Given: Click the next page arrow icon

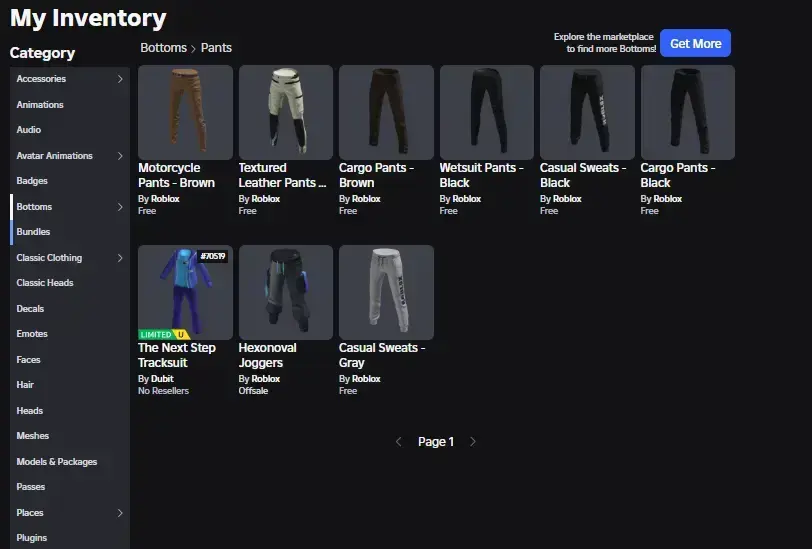Looking at the screenshot, I should [x=473, y=442].
